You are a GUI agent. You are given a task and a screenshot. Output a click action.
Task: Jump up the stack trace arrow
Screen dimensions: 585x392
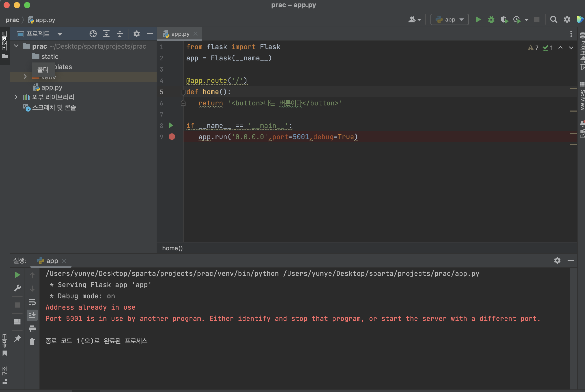[32, 275]
